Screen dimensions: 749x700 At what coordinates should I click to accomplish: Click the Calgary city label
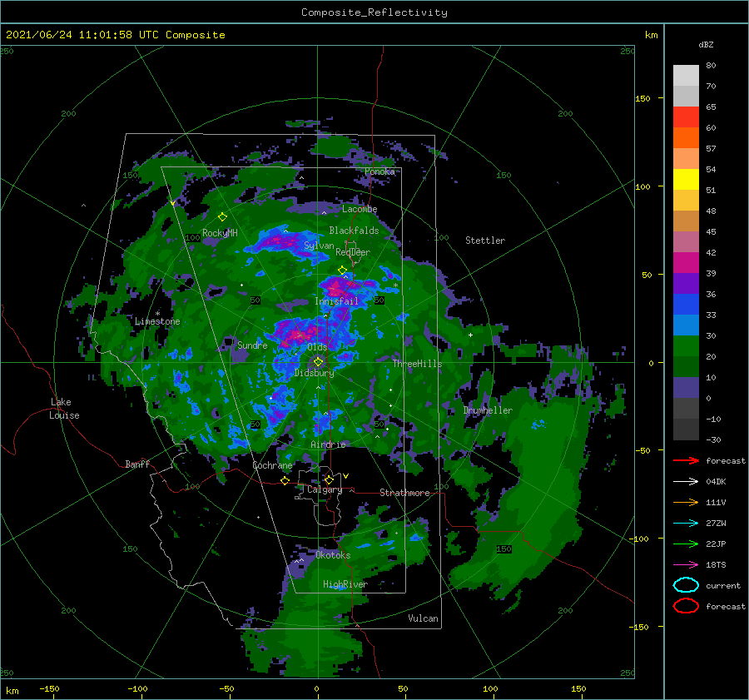click(325, 489)
